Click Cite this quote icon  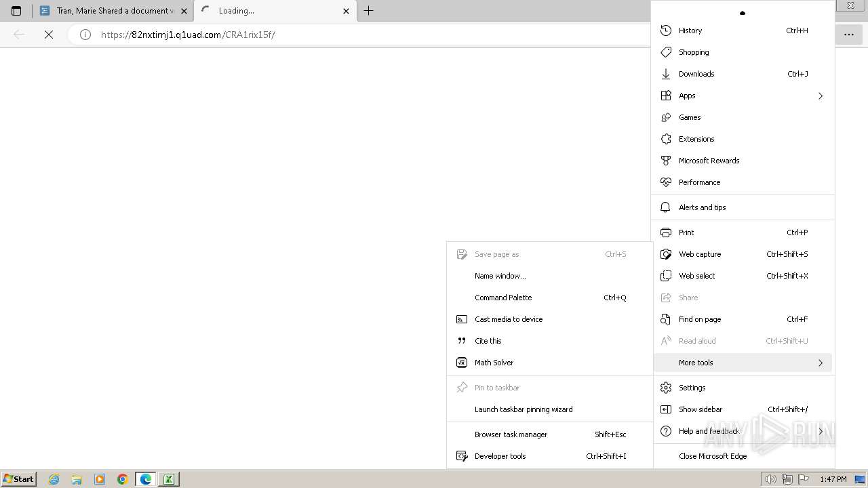(x=462, y=341)
